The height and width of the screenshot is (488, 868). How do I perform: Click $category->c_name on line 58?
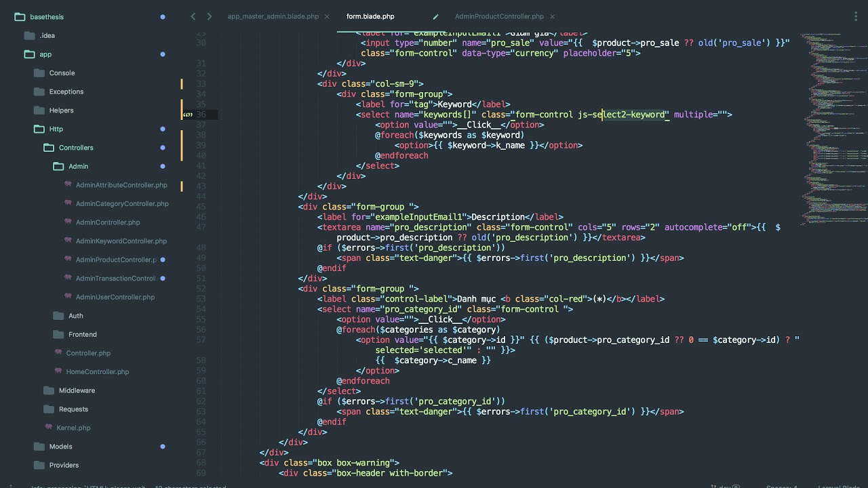pyautogui.click(x=435, y=361)
